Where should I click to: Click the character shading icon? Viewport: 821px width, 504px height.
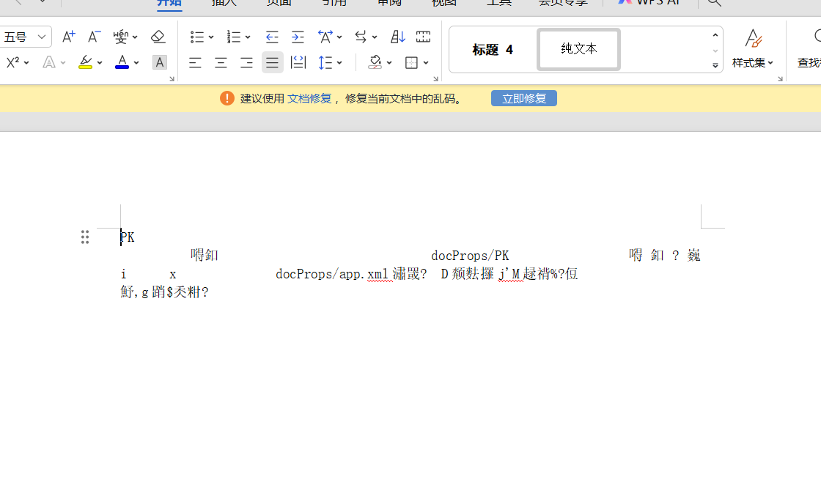[159, 63]
